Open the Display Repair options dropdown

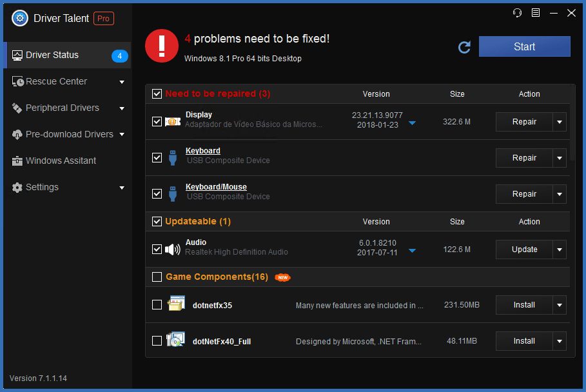560,122
